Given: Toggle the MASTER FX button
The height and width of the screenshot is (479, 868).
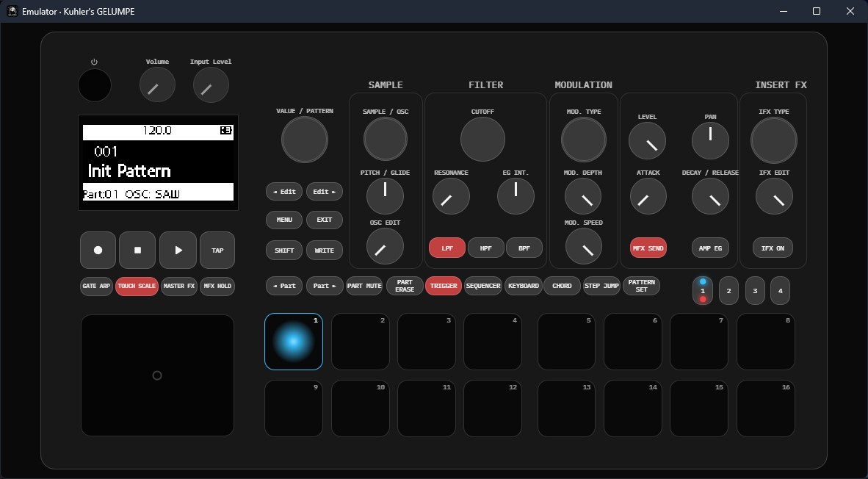Looking at the screenshot, I should pyautogui.click(x=178, y=286).
